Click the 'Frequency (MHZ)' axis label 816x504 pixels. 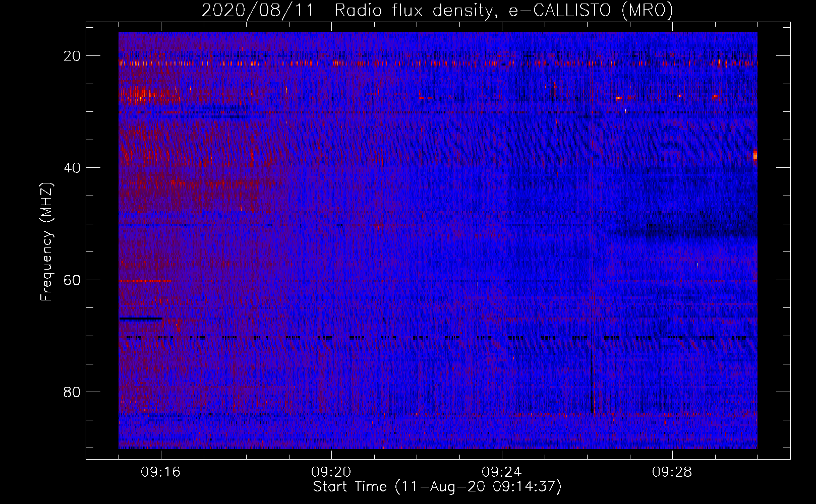[x=46, y=242]
